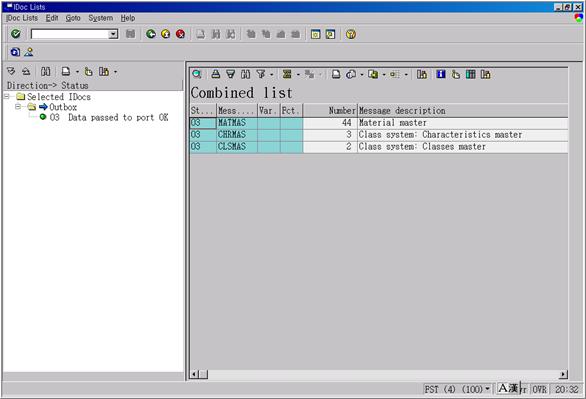Select the MATMAS message row
This screenshot has height=399, width=586.
[379, 123]
